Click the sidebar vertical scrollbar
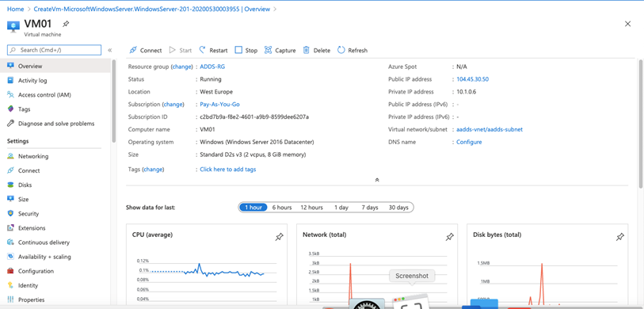Image resolution: width=644 pixels, height=309 pixels. click(114, 101)
